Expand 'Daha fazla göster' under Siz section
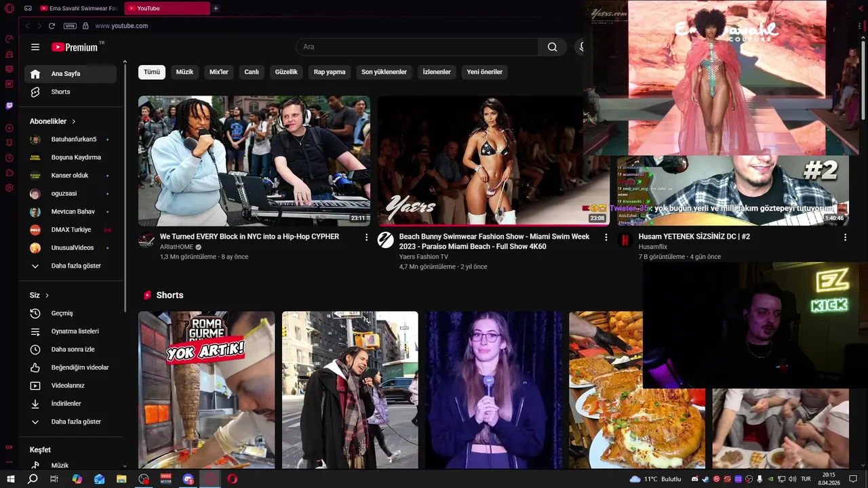This screenshot has width=868, height=488. [x=71, y=422]
